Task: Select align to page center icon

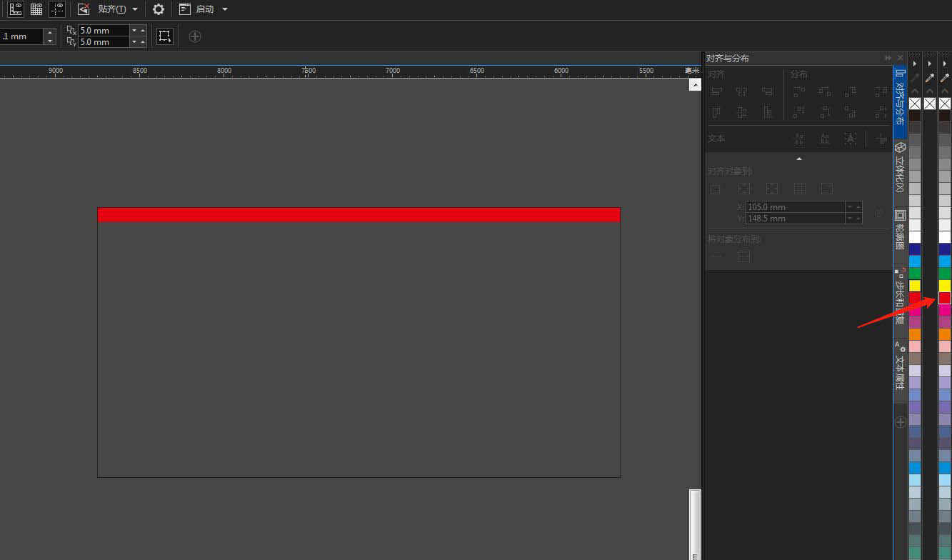Action: click(772, 189)
